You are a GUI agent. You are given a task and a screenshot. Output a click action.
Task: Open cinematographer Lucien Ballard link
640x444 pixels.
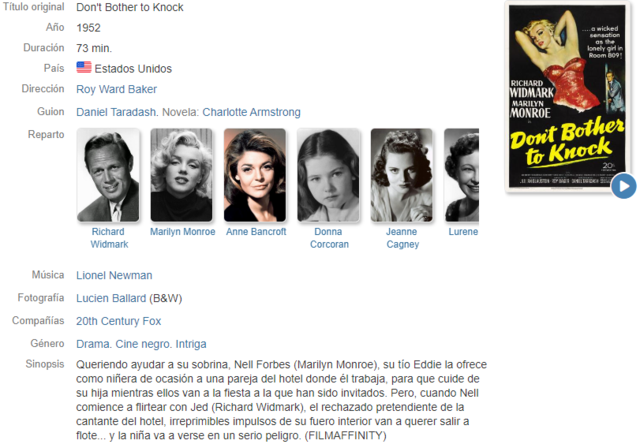click(x=111, y=298)
